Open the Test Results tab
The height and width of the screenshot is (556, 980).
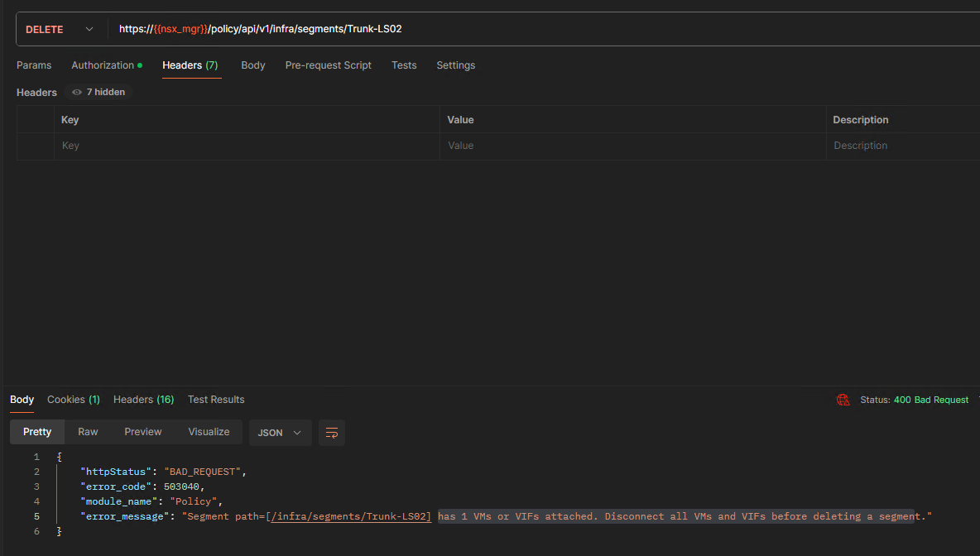(216, 400)
